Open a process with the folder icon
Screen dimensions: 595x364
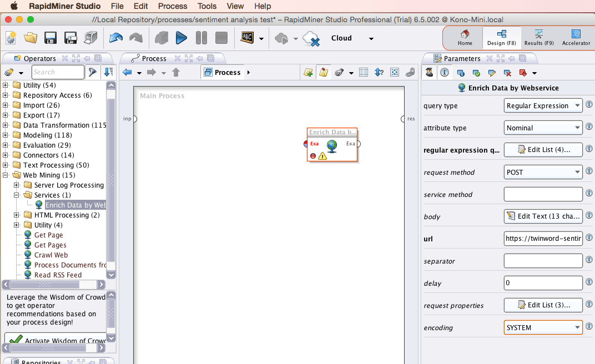31,38
